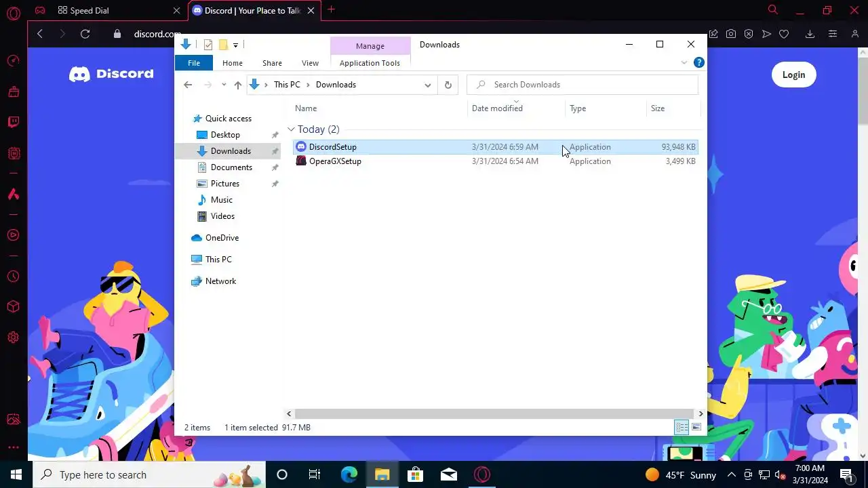Screen dimensions: 868x488
Task: Click the Explorer horizontal scrollbar track
Action: 494,413
